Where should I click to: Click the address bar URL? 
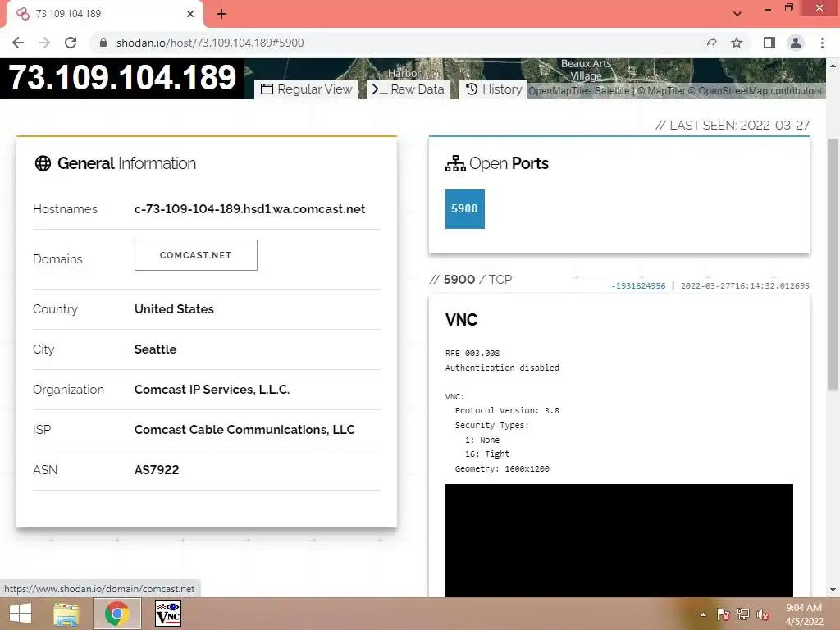point(210,43)
